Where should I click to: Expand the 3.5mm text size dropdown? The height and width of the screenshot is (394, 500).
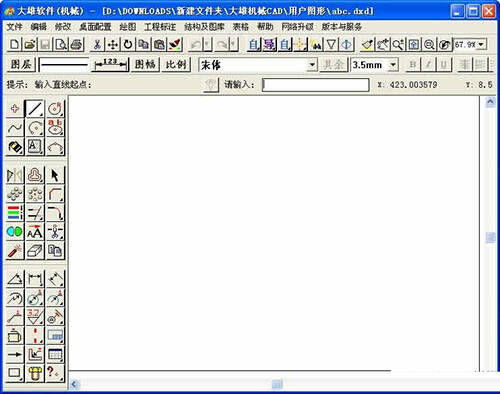[393, 65]
